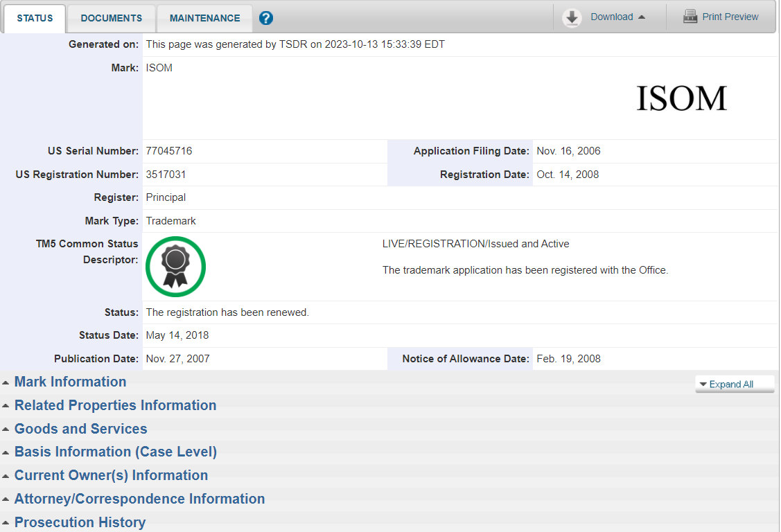Click the Download arrow icon
The height and width of the screenshot is (532, 781).
coord(572,18)
